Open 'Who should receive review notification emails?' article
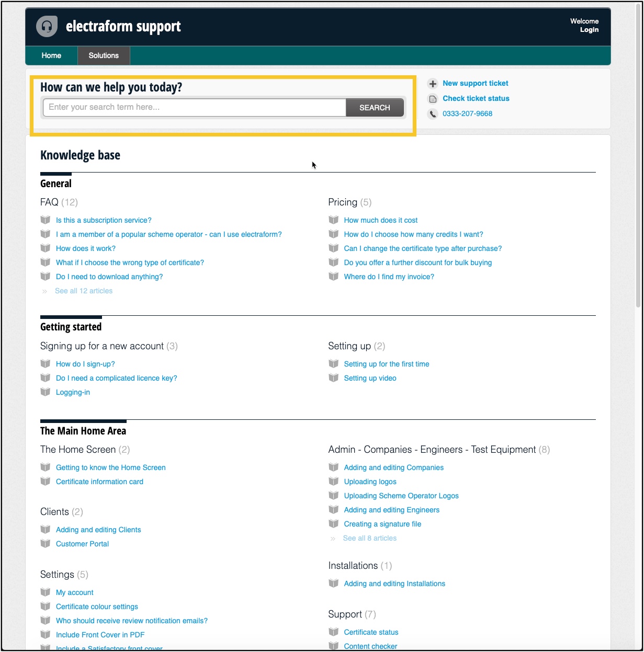Screen dimensions: 644x652 coord(132,621)
